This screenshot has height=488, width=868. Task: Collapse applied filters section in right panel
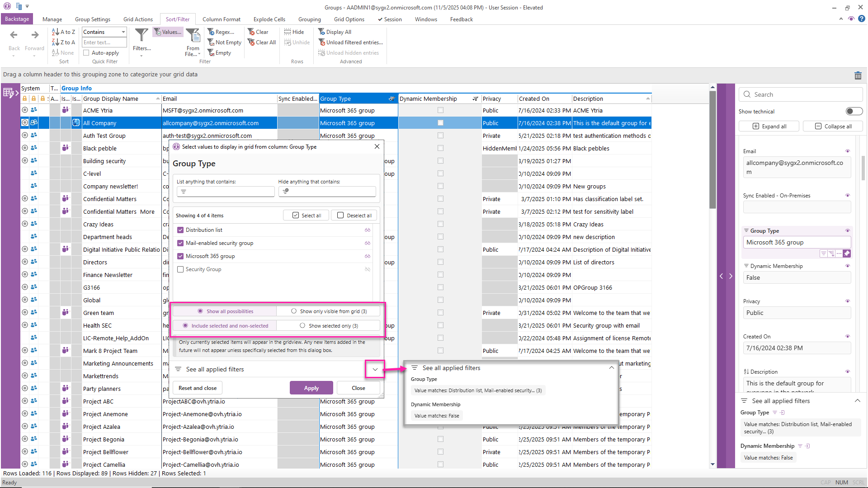(857, 401)
